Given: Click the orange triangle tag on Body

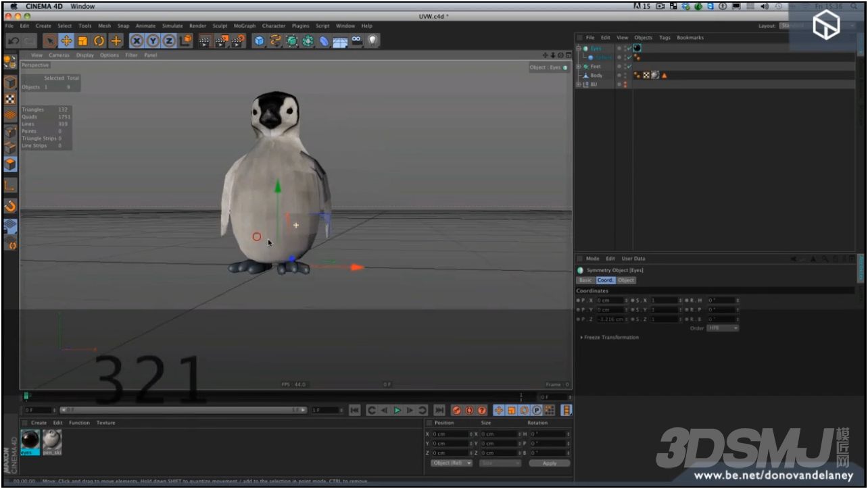Looking at the screenshot, I should click(x=665, y=76).
